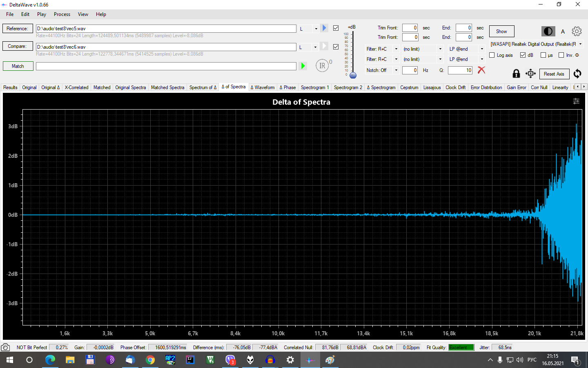Click the reference Trim Front sec field
Image resolution: width=588 pixels, height=368 pixels.
click(x=410, y=28)
